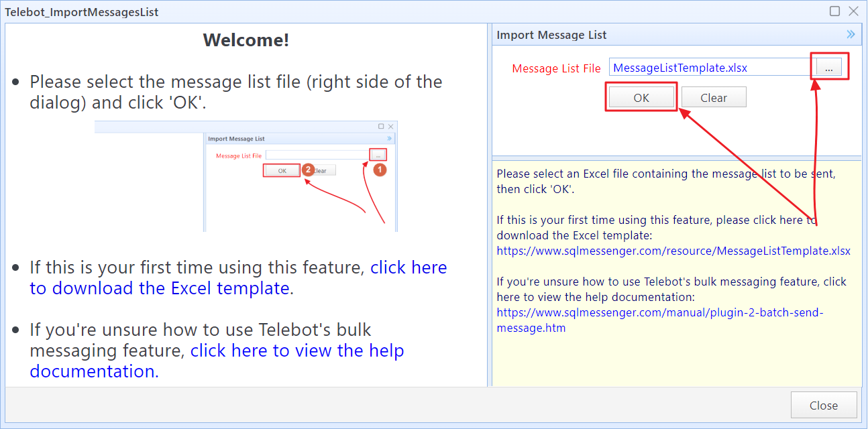
Task: Collapse the Import Message List panel chevron
Action: click(851, 35)
